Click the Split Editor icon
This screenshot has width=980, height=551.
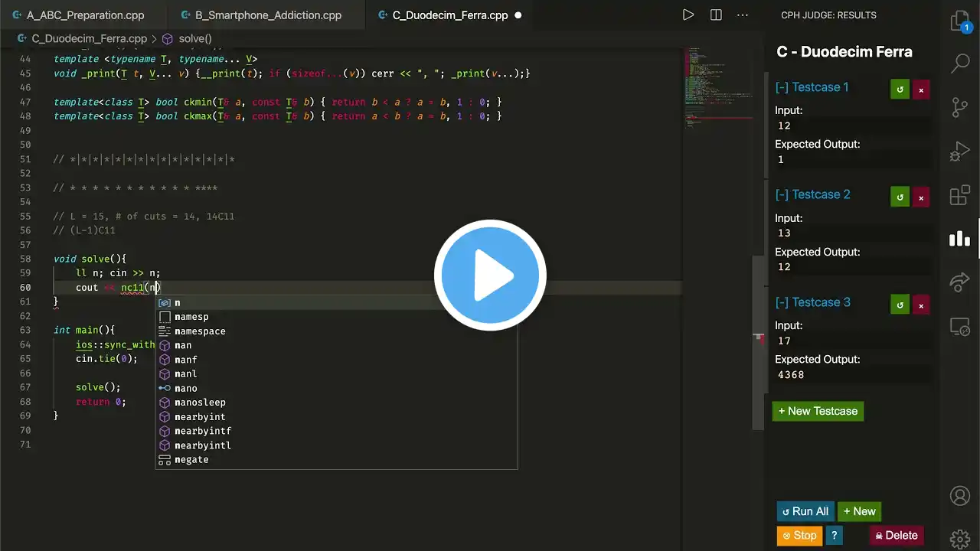tap(716, 15)
